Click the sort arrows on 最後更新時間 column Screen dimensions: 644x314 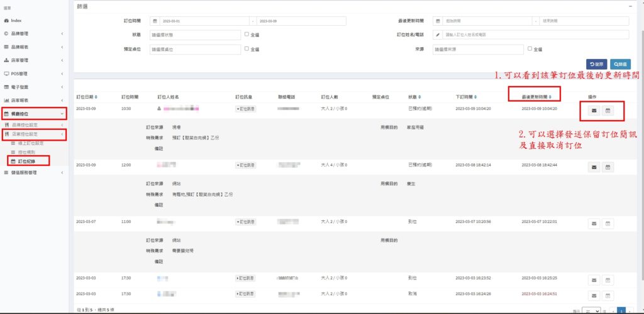(x=549, y=97)
